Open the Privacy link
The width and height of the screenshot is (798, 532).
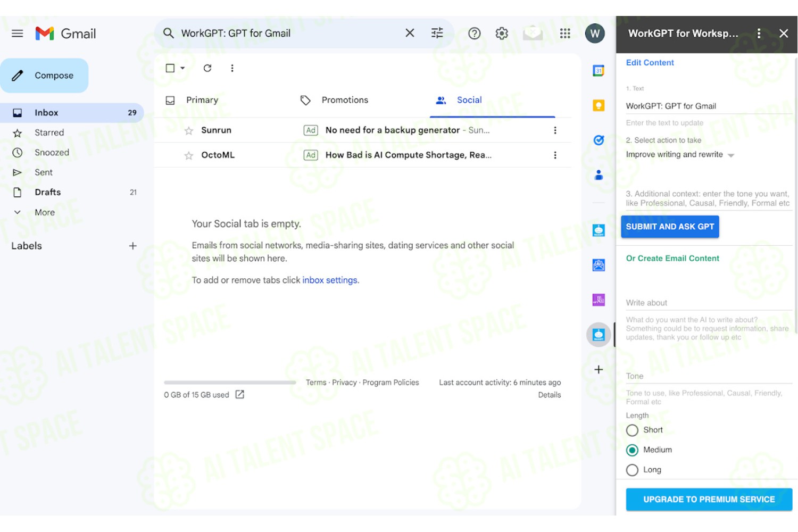344,383
